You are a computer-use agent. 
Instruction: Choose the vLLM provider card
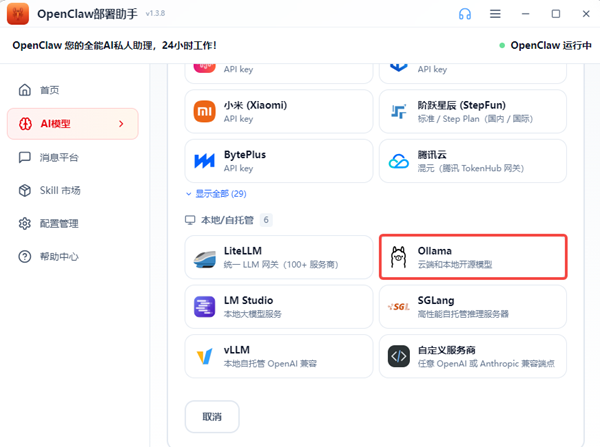click(279, 356)
